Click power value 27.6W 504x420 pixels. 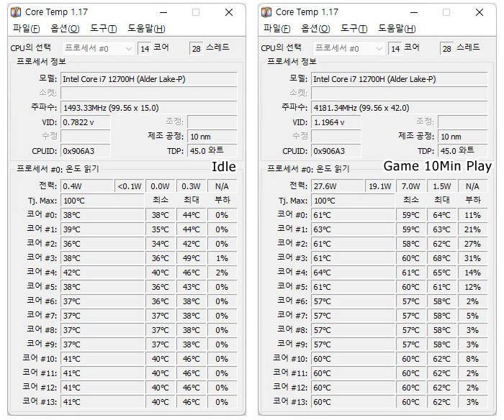[x=337, y=186]
